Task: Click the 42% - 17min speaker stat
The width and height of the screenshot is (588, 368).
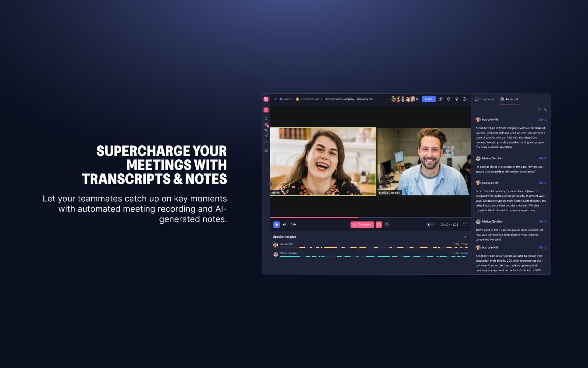Action: click(460, 244)
